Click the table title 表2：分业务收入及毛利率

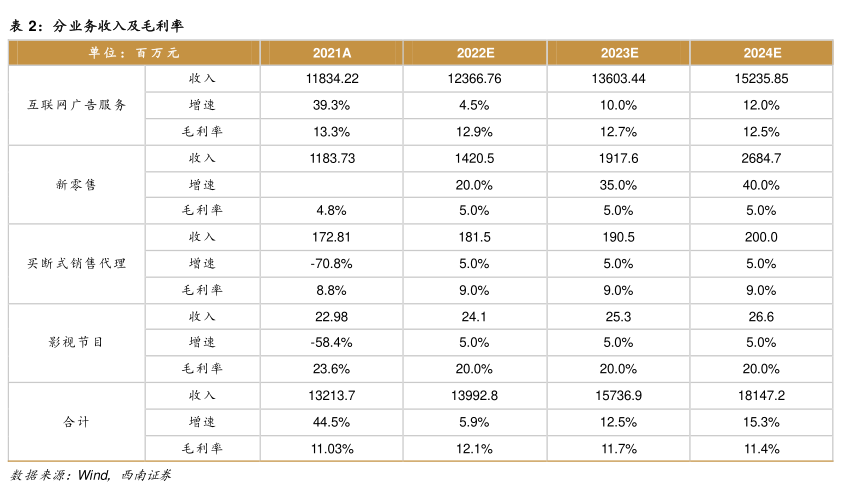[97, 24]
